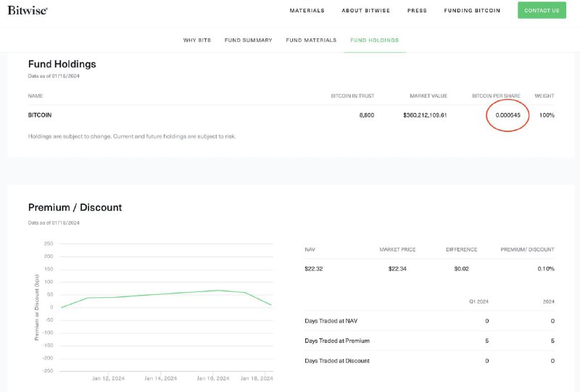
Task: Open the Materials menu item
Action: click(x=307, y=10)
